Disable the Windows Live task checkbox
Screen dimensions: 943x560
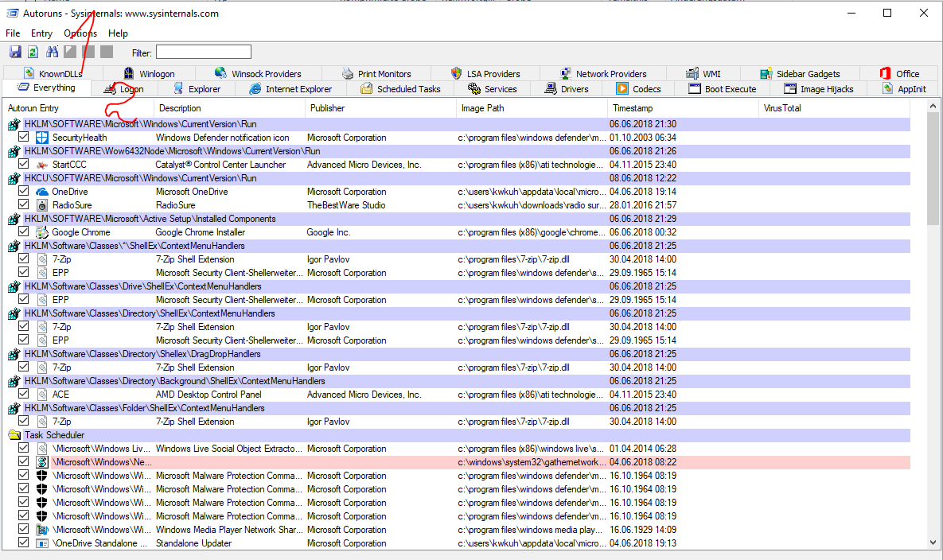(x=23, y=448)
